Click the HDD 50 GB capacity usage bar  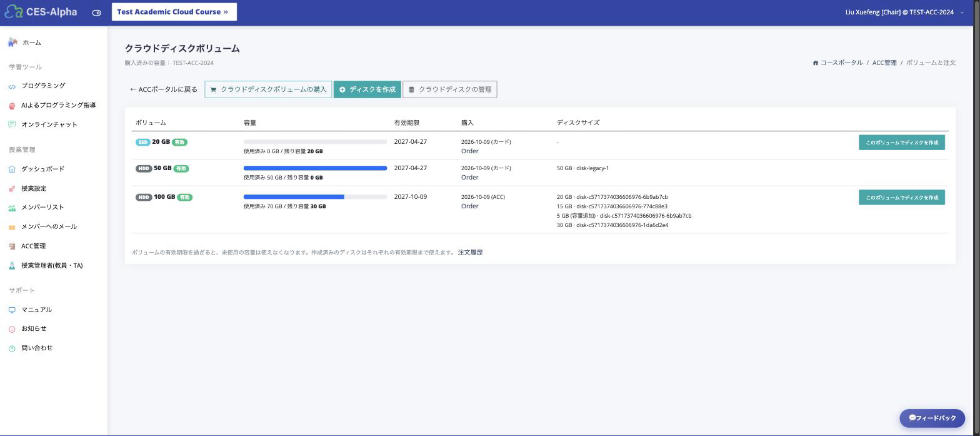tap(315, 168)
